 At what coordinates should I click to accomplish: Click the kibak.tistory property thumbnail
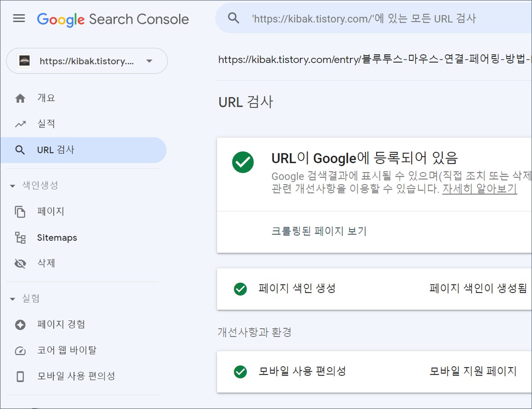(x=24, y=61)
